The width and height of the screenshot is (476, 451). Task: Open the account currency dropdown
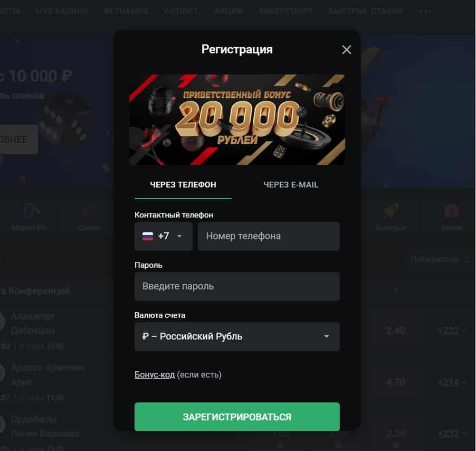237,336
